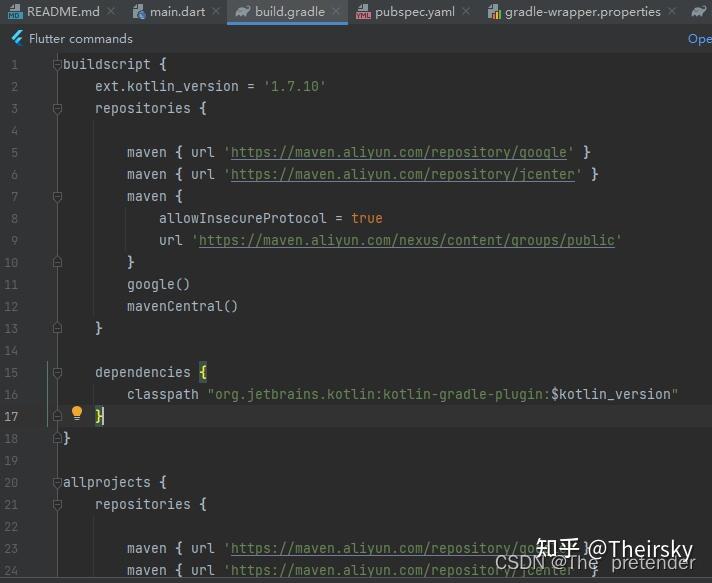Click allowInsecureProtocol on line 8

coord(242,218)
